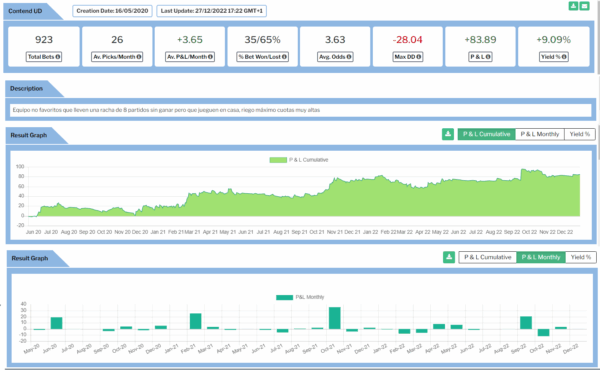The image size is (600, 380).
Task: Click info icon beside Yield %
Action: (564, 57)
